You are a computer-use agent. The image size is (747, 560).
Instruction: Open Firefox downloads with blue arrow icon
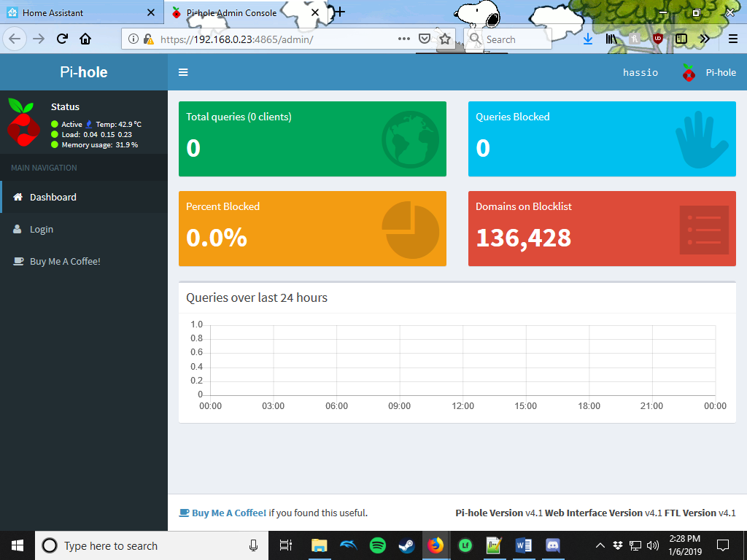(x=588, y=39)
